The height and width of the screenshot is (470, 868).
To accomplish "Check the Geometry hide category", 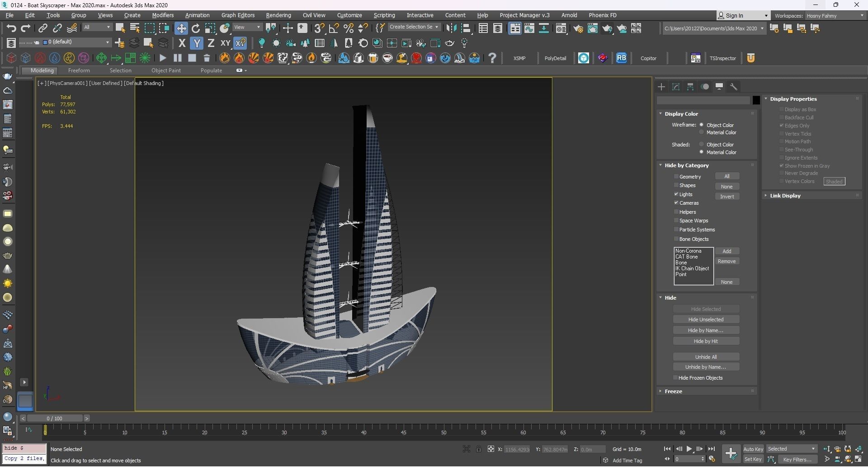I will point(676,177).
